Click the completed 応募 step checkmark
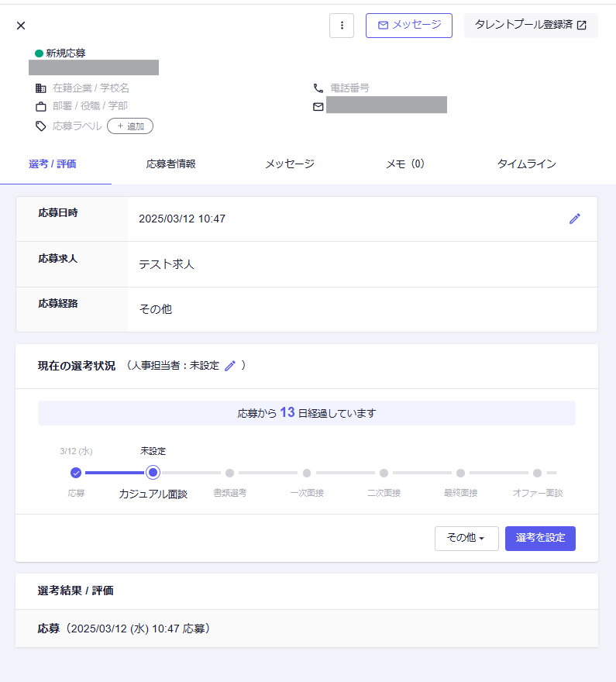Image resolution: width=616 pixels, height=682 pixels. (76, 473)
